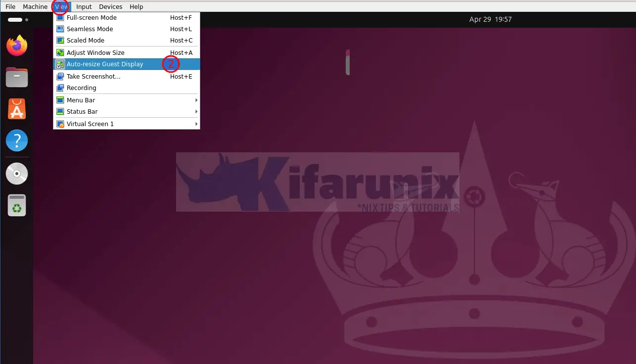This screenshot has height=364, width=636.
Task: Toggle Seamless Mode in View menu
Action: tap(127, 29)
